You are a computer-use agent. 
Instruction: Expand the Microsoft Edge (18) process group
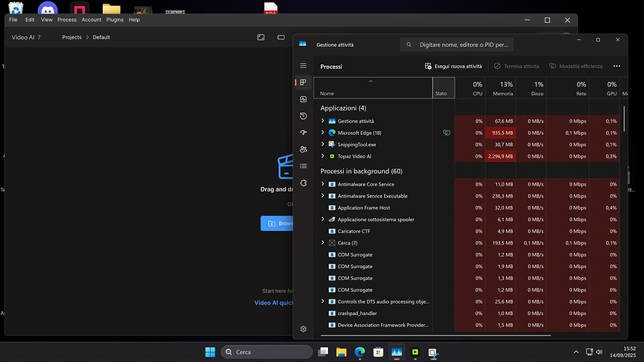coord(323,133)
